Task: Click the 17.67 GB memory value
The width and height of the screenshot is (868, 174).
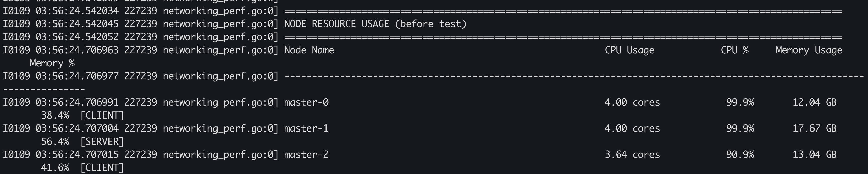Action: point(815,128)
